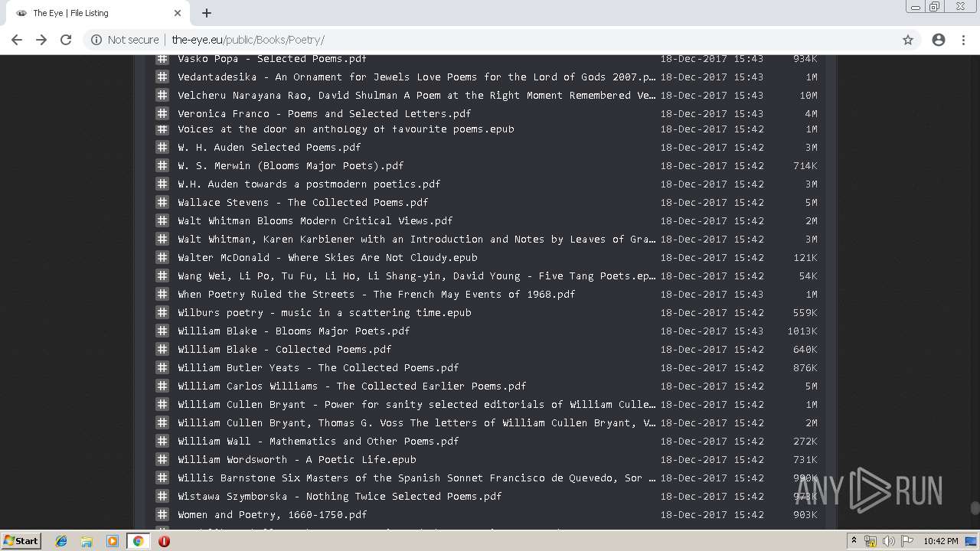This screenshot has width=980, height=551.
Task: Open the Chrome profile avatar
Action: click(939, 40)
